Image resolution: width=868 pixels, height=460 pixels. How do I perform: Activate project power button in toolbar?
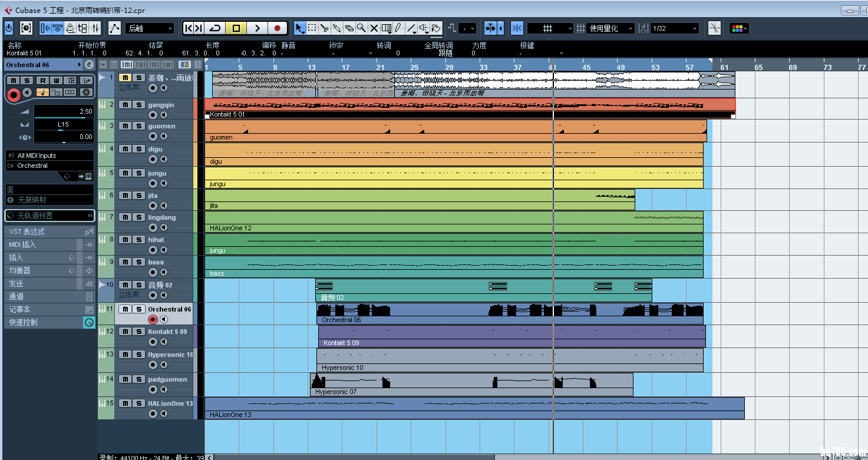(9, 28)
